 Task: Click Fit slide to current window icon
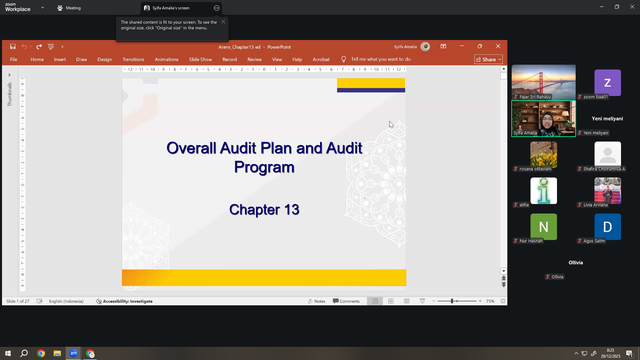503,301
